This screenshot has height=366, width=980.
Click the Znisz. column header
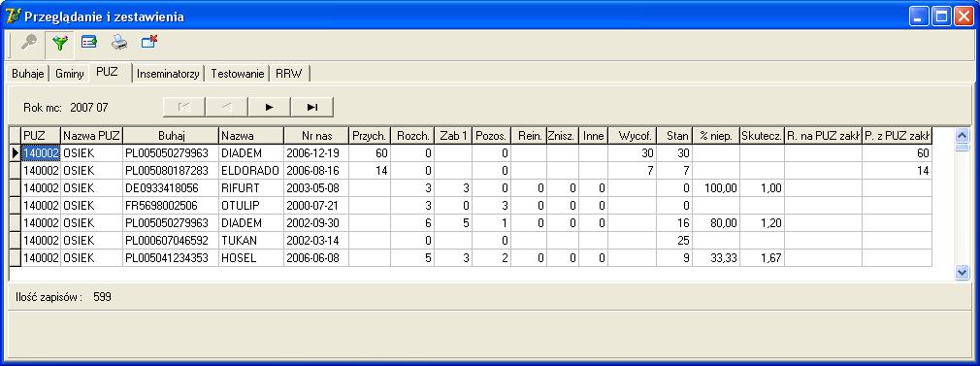point(563,135)
